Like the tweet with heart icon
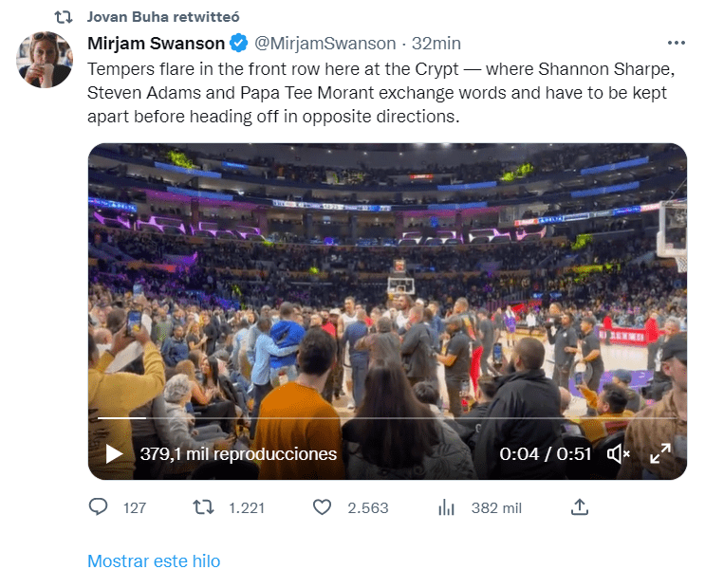 [x=323, y=507]
